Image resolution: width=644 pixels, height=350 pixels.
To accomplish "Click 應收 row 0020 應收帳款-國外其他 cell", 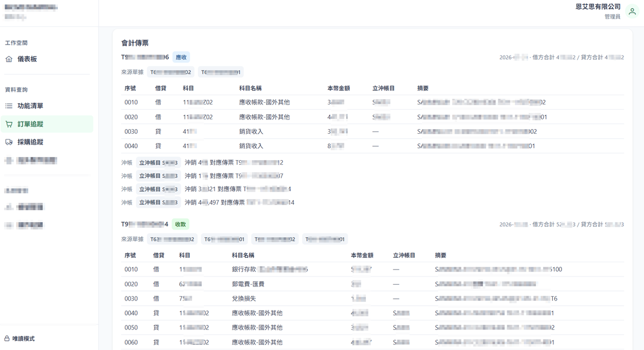I will click(x=264, y=117).
